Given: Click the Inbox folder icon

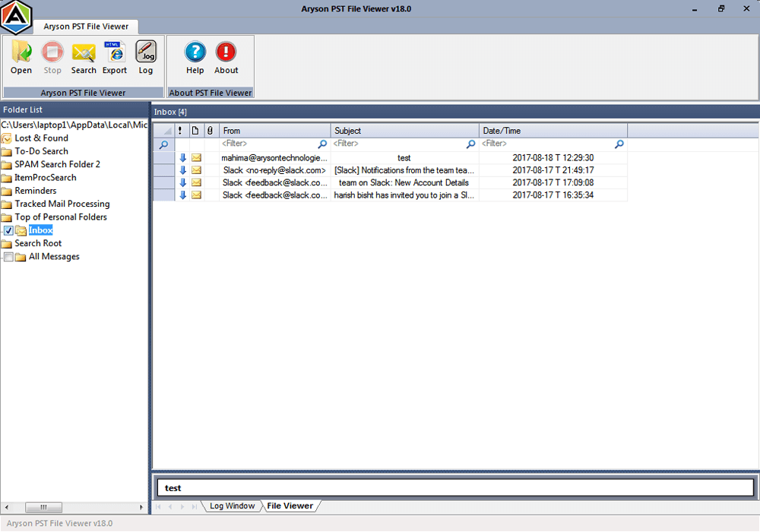Looking at the screenshot, I should pos(21,230).
